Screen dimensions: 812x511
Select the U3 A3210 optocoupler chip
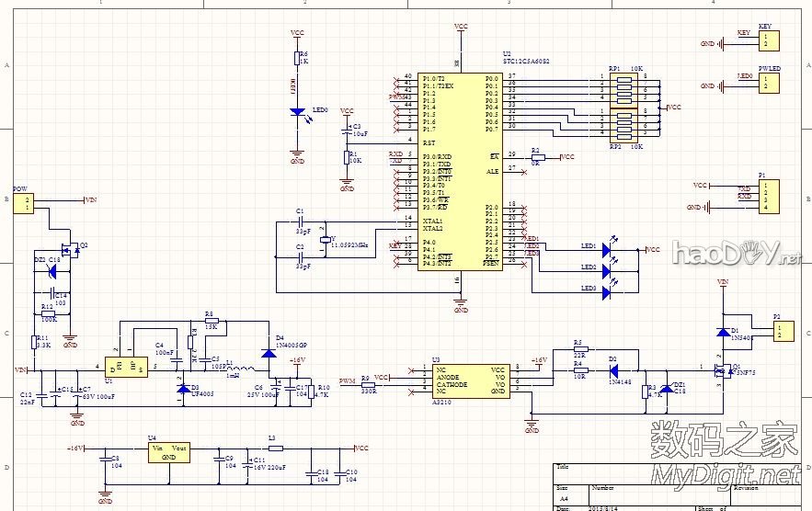point(460,380)
